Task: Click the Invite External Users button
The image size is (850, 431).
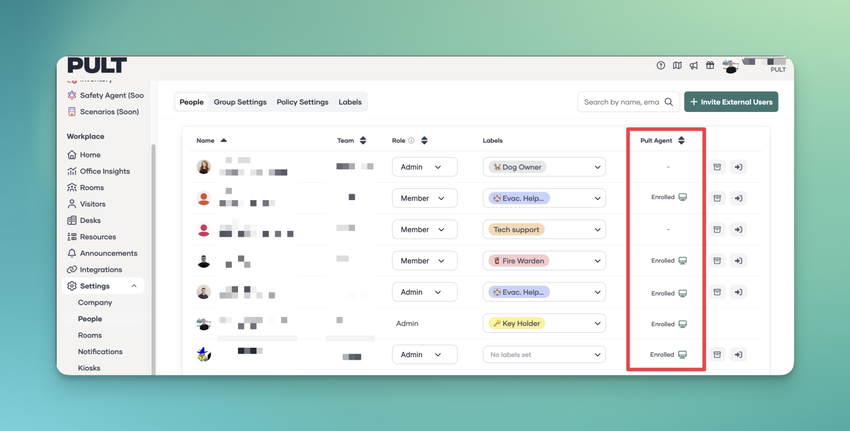Action: pyautogui.click(x=730, y=102)
